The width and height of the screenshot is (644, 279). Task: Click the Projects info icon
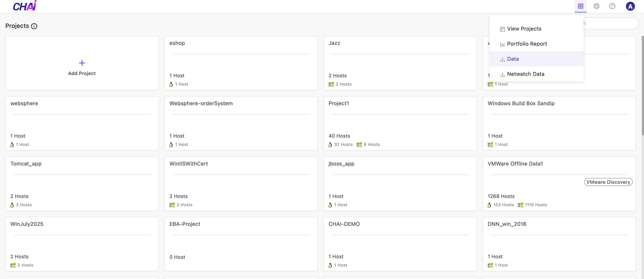click(x=34, y=26)
